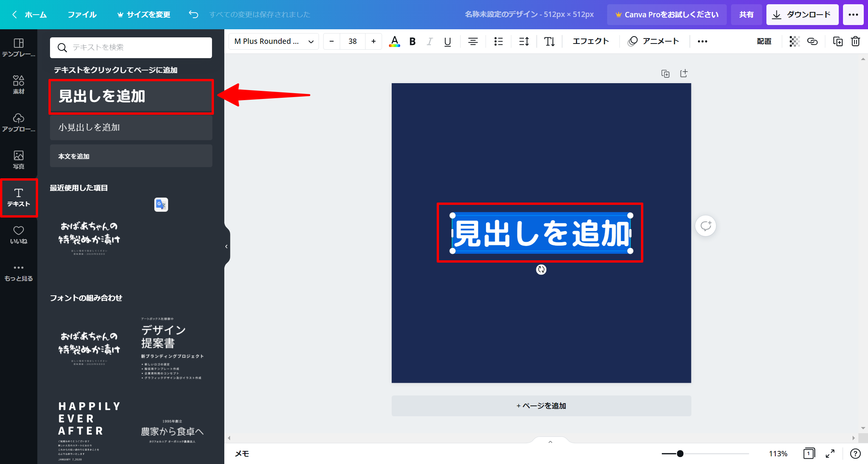Open the Uploads sidebar panel
The width and height of the screenshot is (868, 464).
point(18,122)
